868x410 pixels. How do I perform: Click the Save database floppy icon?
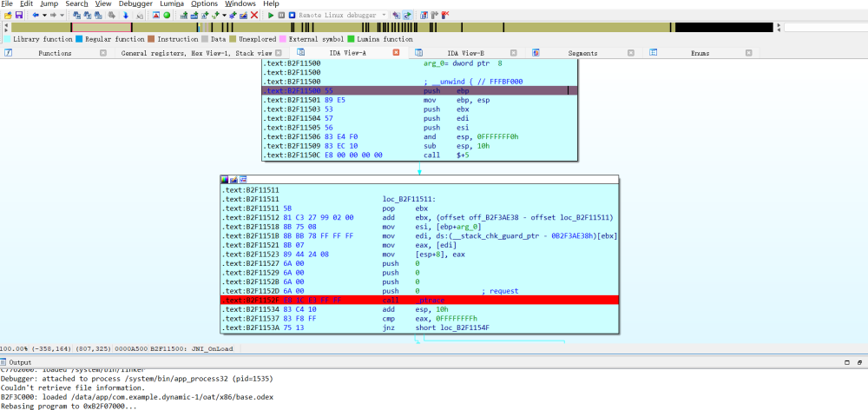19,15
